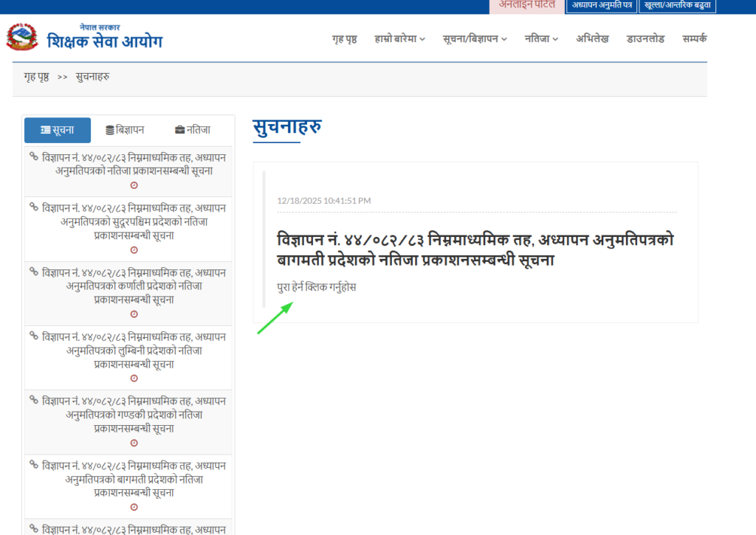Switch to the नतिजा sidebar tab
The width and height of the screenshot is (756, 535).
click(192, 130)
